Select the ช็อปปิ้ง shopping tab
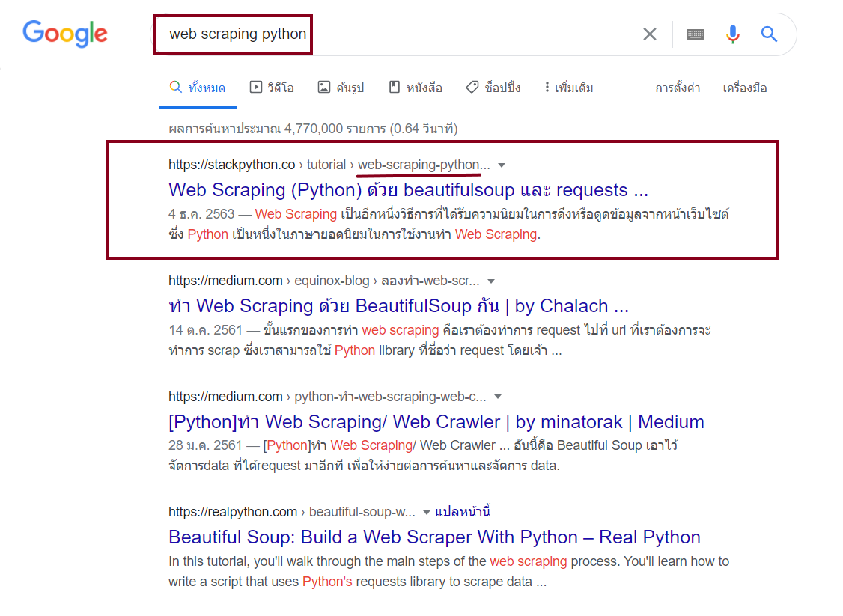Viewport: 843px width, 616px height. (493, 88)
